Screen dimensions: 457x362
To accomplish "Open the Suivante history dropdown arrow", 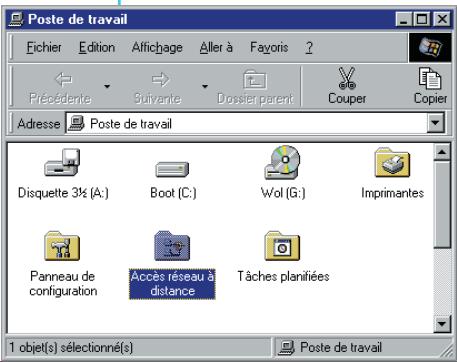I will click(205, 87).
